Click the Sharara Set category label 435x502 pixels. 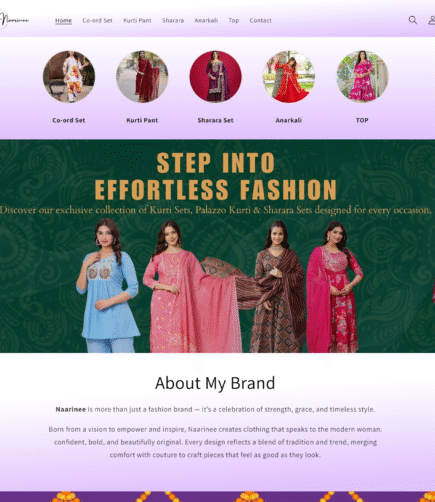[x=215, y=120]
